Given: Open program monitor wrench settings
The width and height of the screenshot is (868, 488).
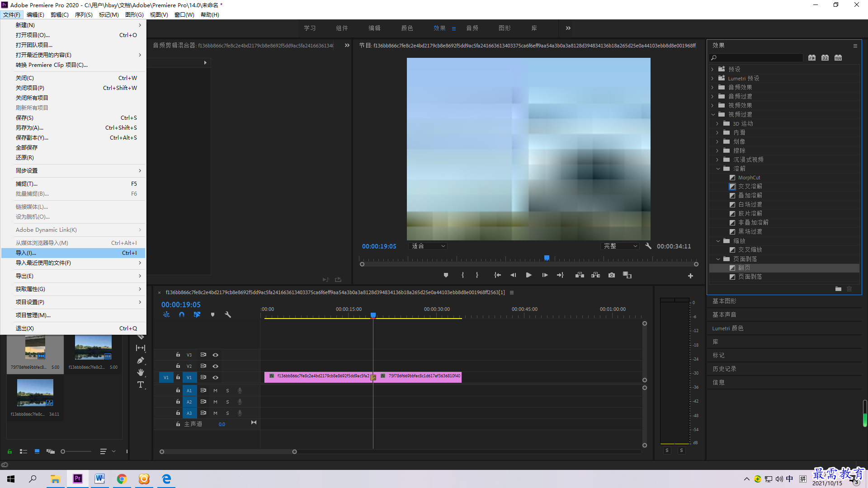Looking at the screenshot, I should coord(648,246).
